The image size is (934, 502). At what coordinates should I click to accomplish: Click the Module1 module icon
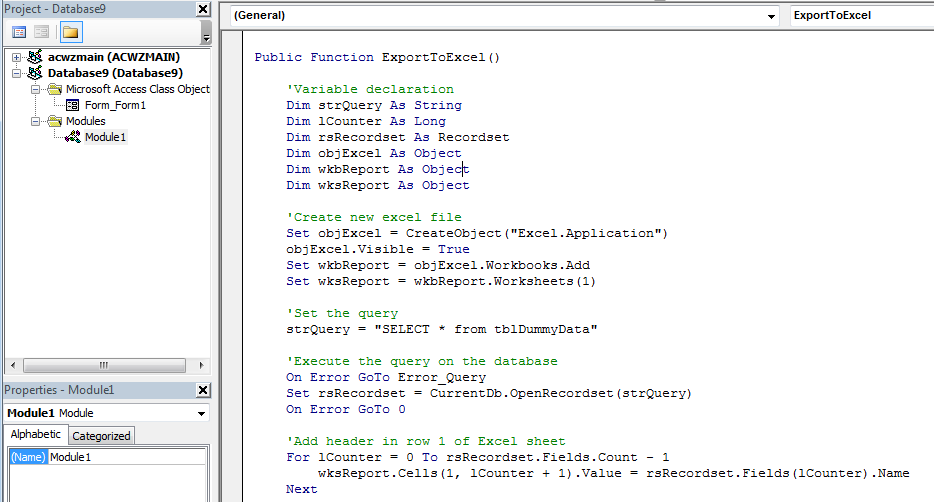73,137
